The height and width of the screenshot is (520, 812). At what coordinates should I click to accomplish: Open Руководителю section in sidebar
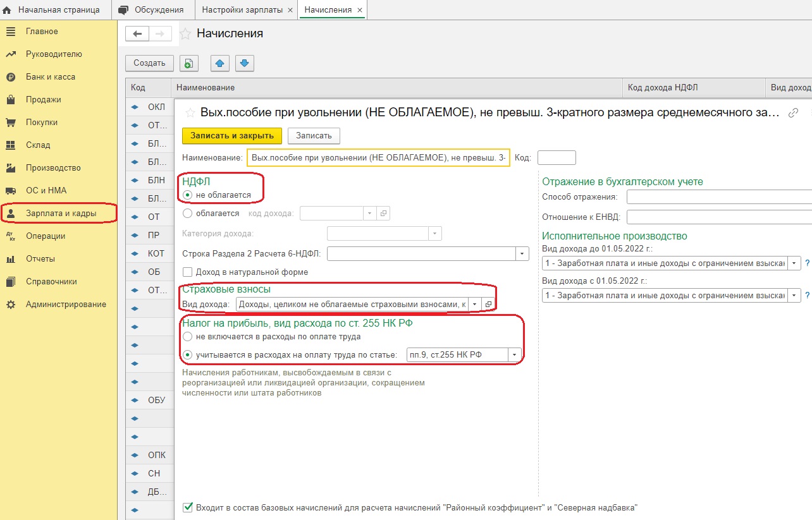click(x=54, y=54)
